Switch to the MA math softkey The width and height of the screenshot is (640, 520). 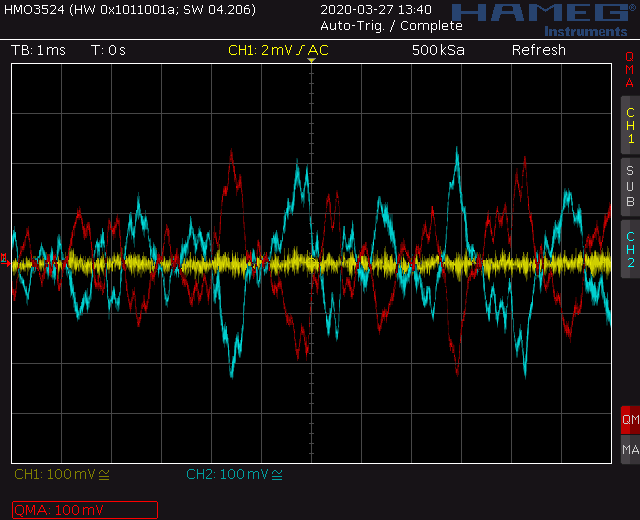[630, 450]
